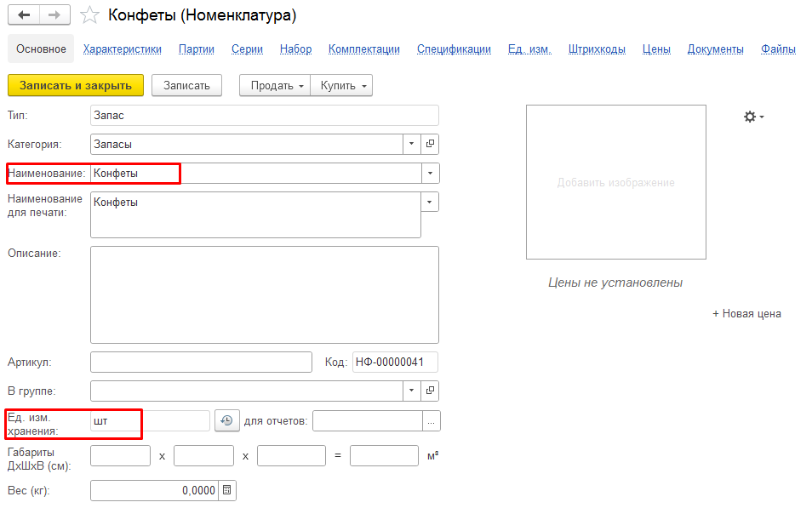Viewport: 812px width, 508px height.
Task: Click Добавить изображение image area
Action: (615, 182)
